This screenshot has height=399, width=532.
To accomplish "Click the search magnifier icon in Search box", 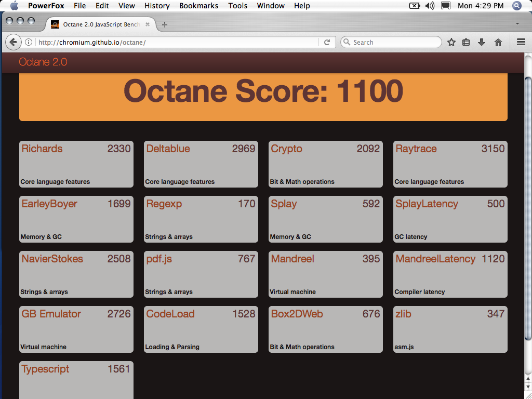I will tap(347, 42).
